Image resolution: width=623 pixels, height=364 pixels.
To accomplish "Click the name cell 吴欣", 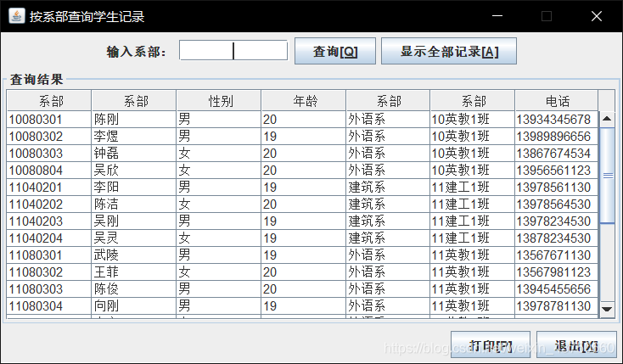I will pyautogui.click(x=134, y=171).
